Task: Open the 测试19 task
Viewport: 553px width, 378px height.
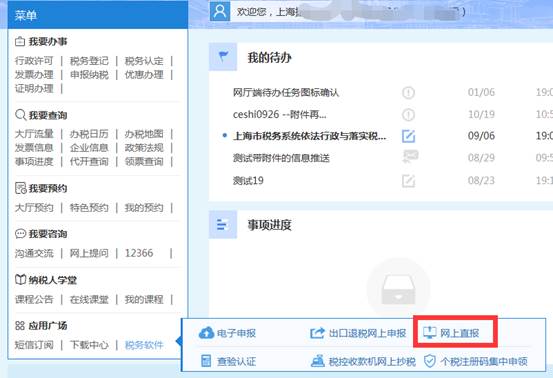Action: (248, 181)
